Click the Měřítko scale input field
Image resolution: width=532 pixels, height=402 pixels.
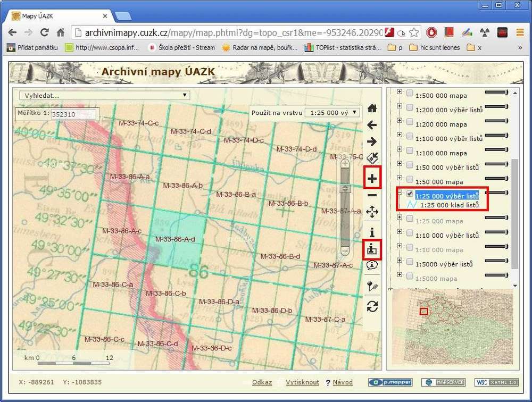[73, 114]
